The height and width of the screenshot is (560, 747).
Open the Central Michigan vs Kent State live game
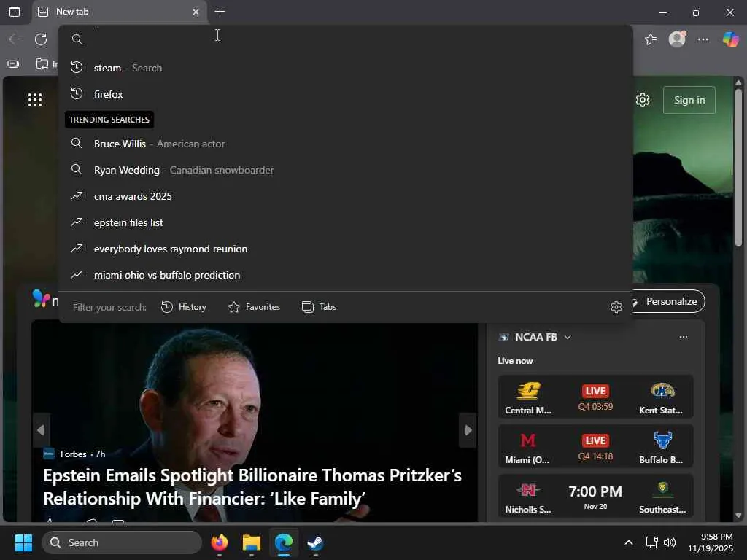coord(595,397)
